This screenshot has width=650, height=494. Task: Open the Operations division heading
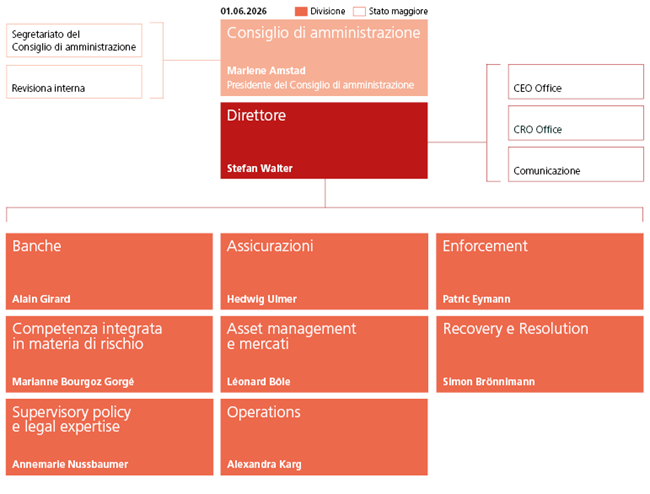point(264,412)
